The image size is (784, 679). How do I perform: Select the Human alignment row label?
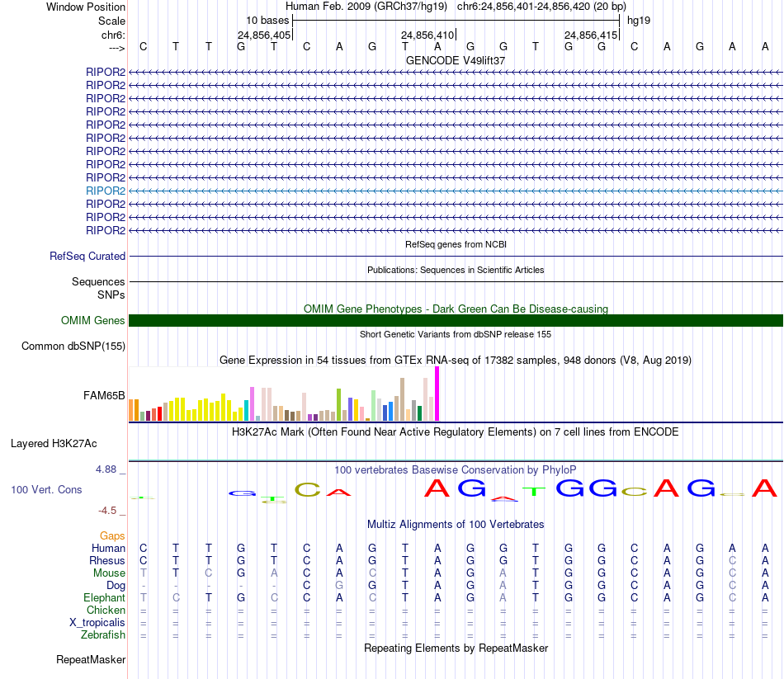[x=108, y=549]
